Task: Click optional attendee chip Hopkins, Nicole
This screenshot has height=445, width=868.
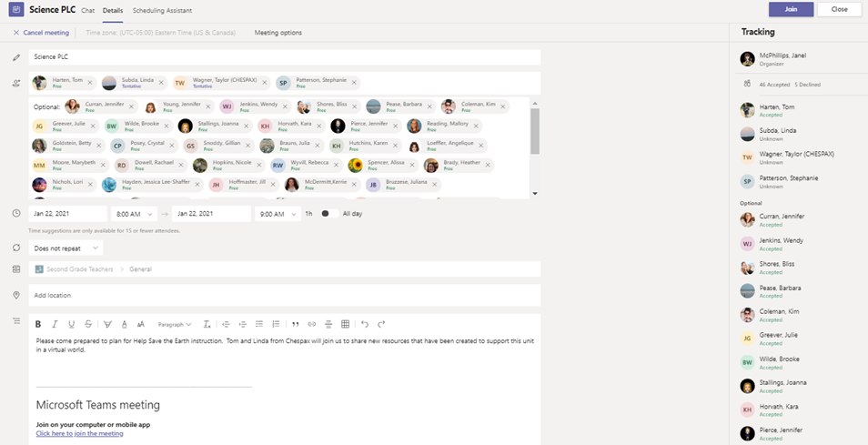Action: [228, 165]
